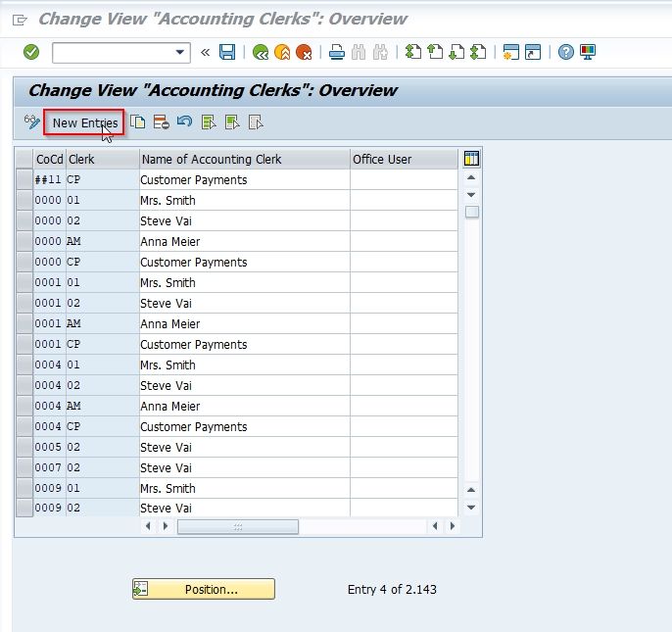
Task: Click upper scroll-down arrow of vertical scrollbar
Action: pos(471,195)
